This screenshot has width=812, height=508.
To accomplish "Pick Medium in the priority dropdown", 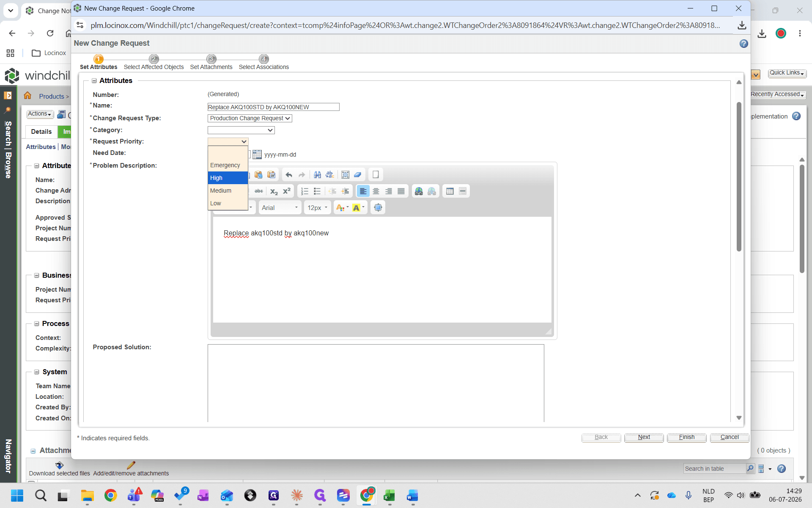I will point(228,190).
